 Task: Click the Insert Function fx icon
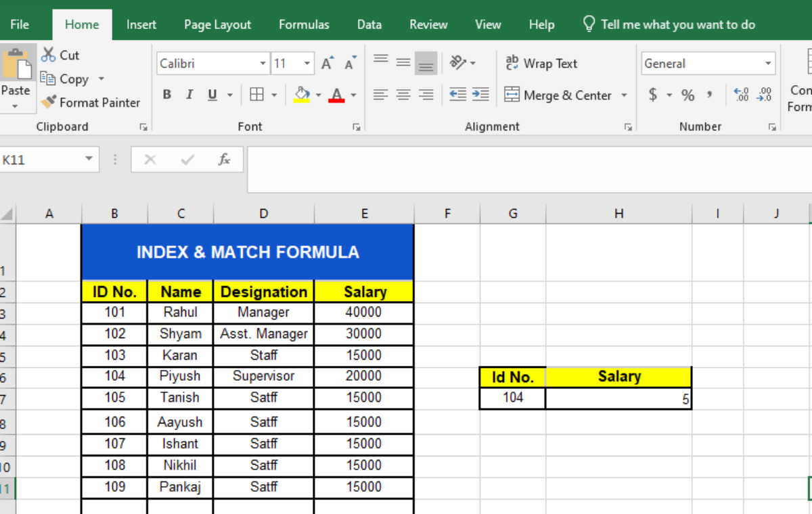(x=224, y=160)
